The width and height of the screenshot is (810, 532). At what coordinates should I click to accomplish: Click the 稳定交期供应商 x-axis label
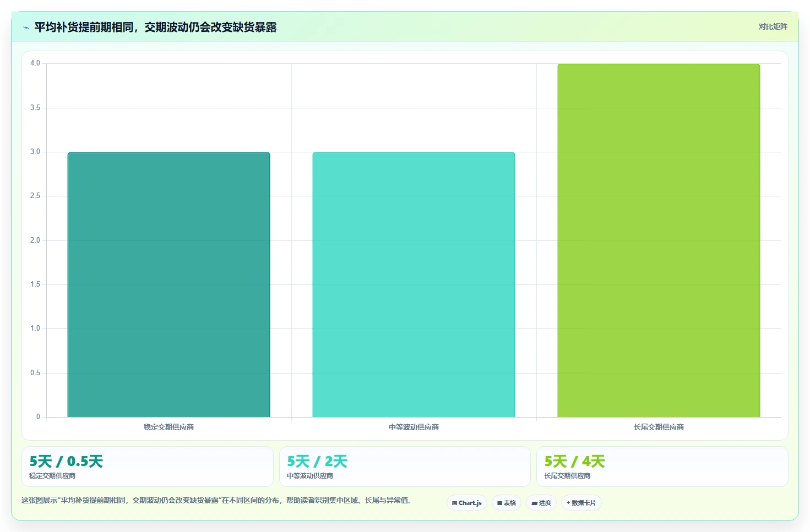coord(168,427)
